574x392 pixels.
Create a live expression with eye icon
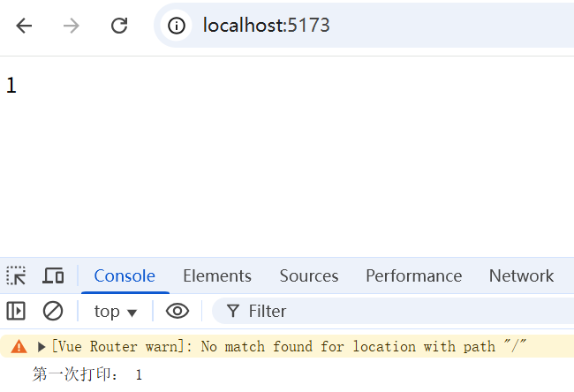click(177, 311)
